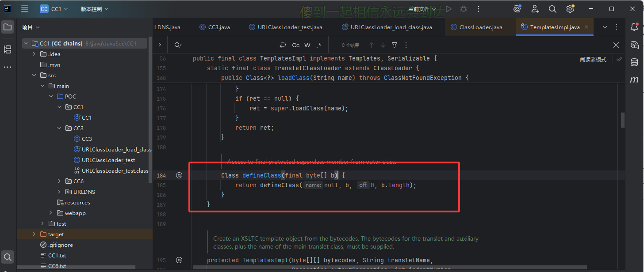Switch to the CC3.java tab
Screen dimensions: 644x272
(x=218, y=27)
